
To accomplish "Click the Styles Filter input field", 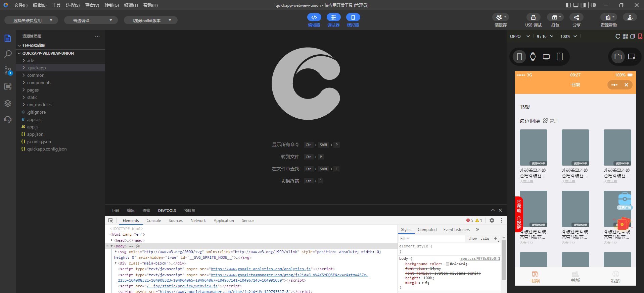I will coord(432,238).
